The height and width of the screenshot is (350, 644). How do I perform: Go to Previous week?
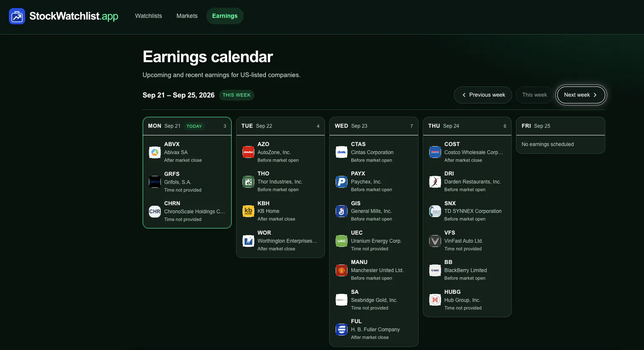click(483, 95)
